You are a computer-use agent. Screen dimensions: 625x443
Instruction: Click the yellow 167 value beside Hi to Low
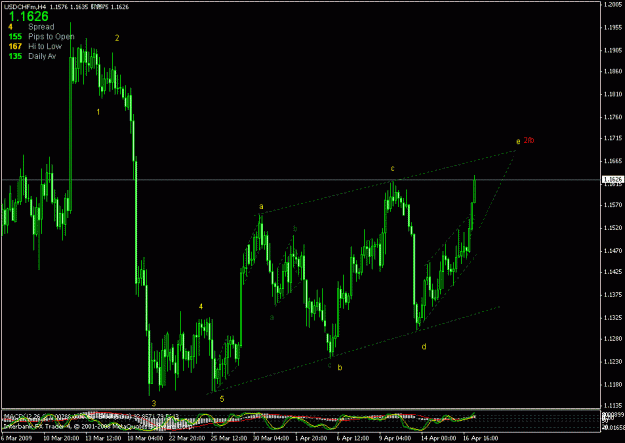coord(15,47)
